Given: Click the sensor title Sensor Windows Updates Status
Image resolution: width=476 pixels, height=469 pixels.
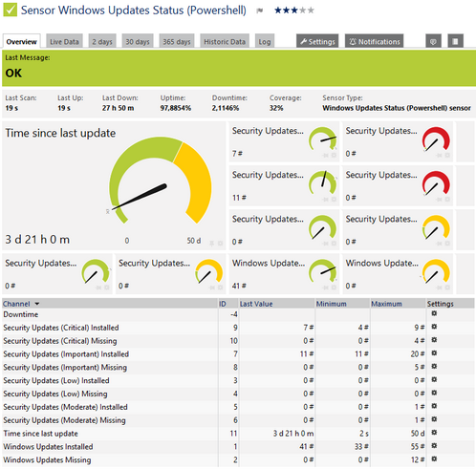Looking at the screenshot, I should (134, 11).
